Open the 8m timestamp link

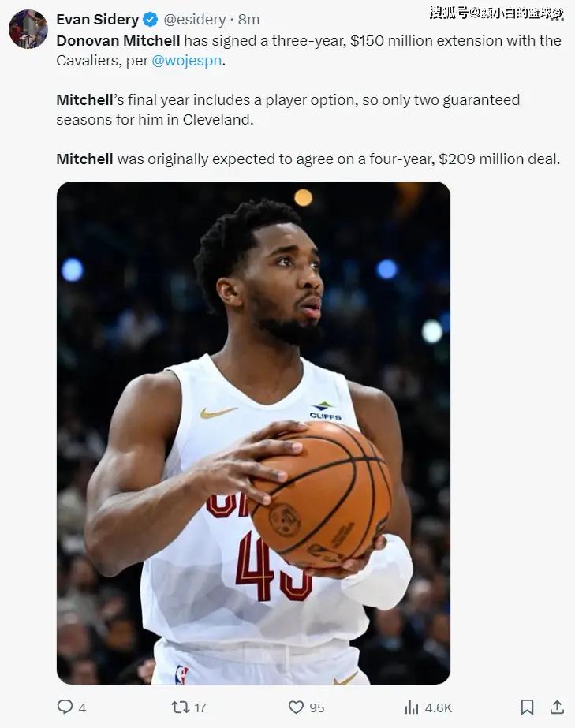(x=248, y=20)
